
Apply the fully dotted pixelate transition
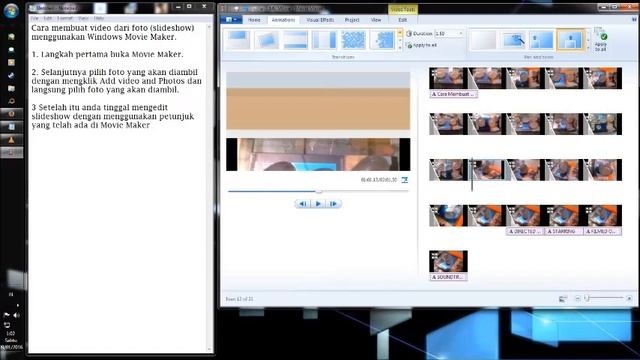[353, 40]
